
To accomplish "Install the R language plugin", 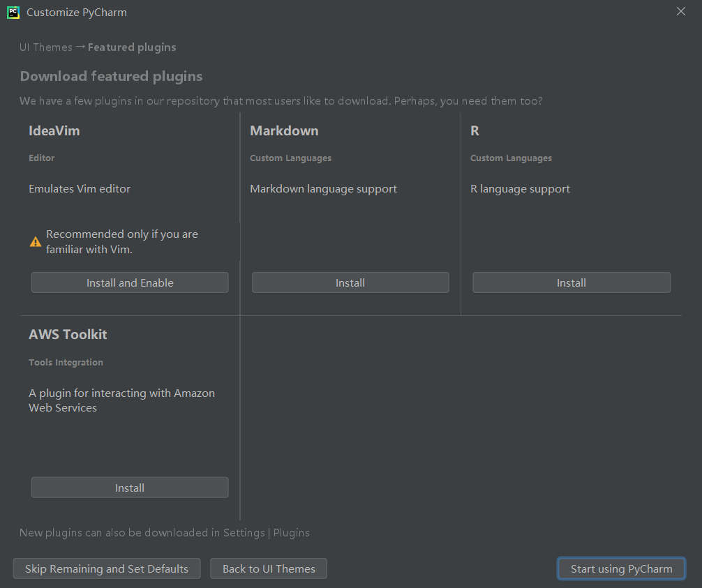I will click(572, 282).
